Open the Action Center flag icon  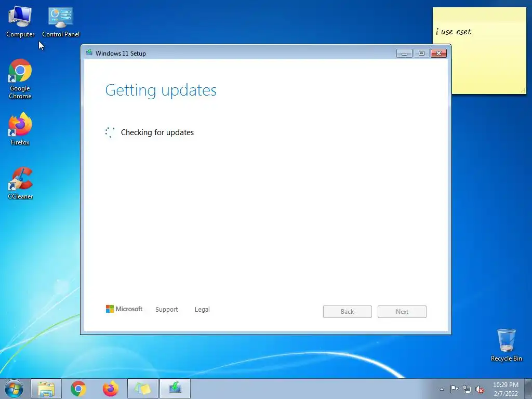point(454,389)
